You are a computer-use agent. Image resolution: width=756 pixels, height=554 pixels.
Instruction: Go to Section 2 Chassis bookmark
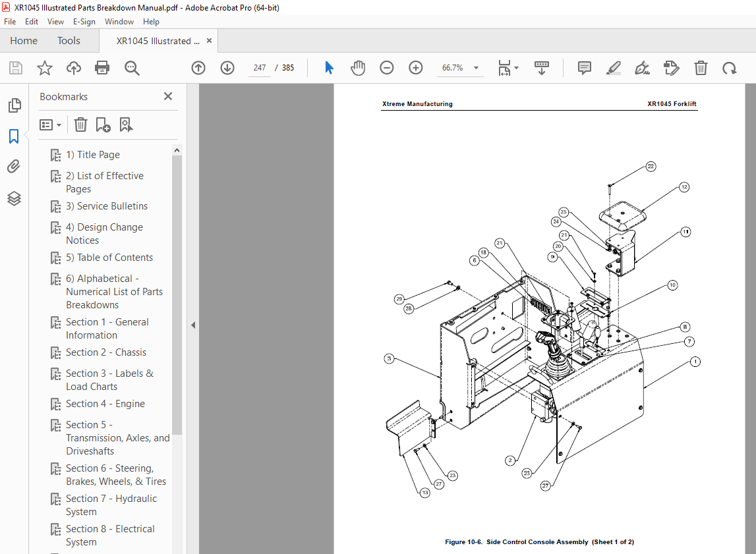point(105,352)
